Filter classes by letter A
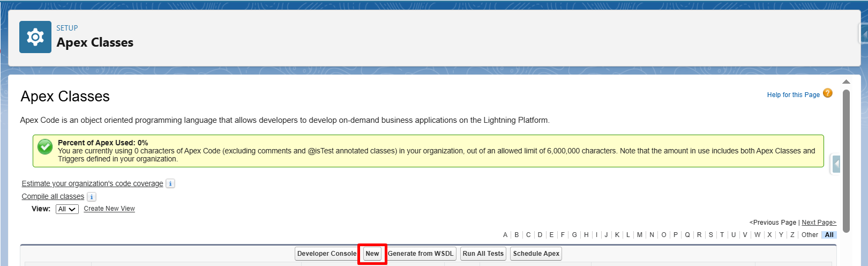Image resolution: width=868 pixels, height=266 pixels. tap(505, 235)
